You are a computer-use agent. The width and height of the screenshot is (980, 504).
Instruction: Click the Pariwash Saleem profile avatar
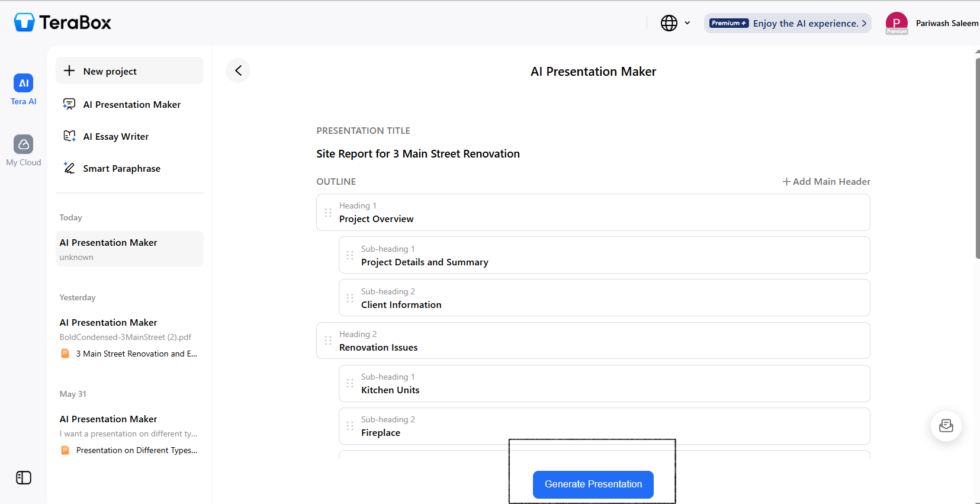896,23
